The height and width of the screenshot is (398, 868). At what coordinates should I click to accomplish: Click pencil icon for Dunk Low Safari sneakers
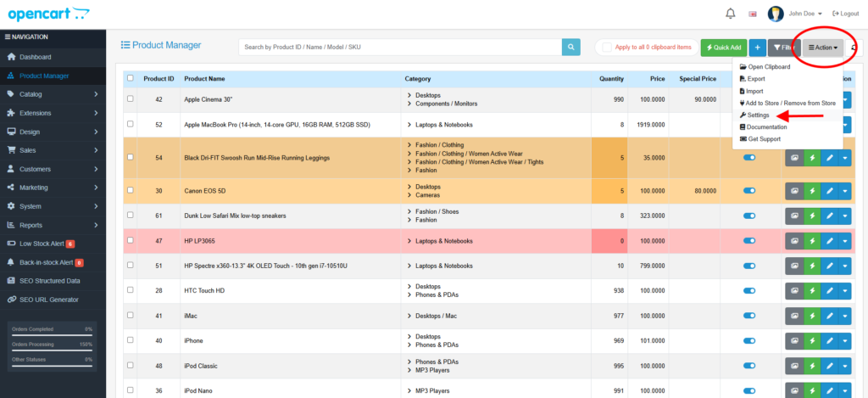tap(830, 216)
